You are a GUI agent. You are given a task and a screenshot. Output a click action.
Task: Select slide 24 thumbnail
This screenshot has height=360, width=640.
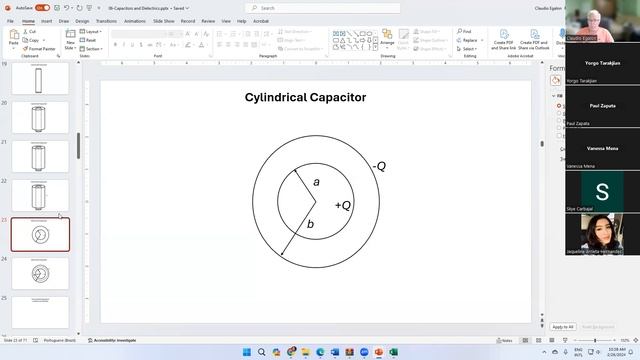pos(40,273)
